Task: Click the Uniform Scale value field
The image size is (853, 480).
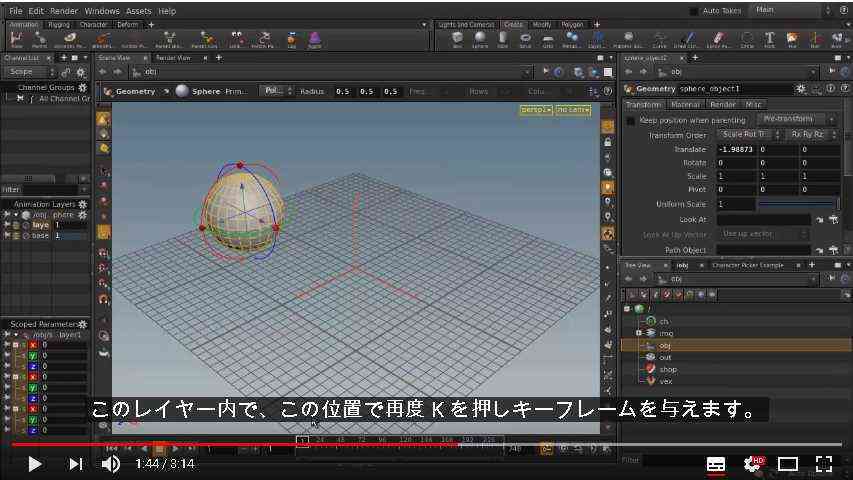Action: pyautogui.click(x=735, y=204)
